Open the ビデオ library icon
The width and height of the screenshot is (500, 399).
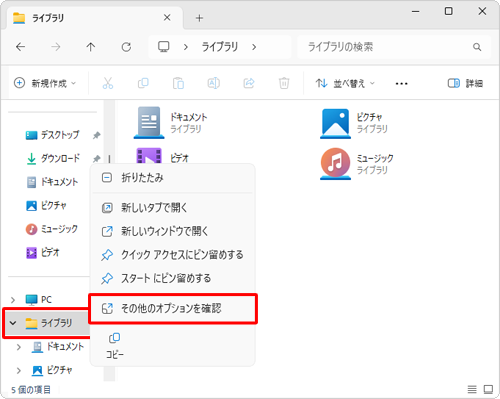click(x=149, y=156)
